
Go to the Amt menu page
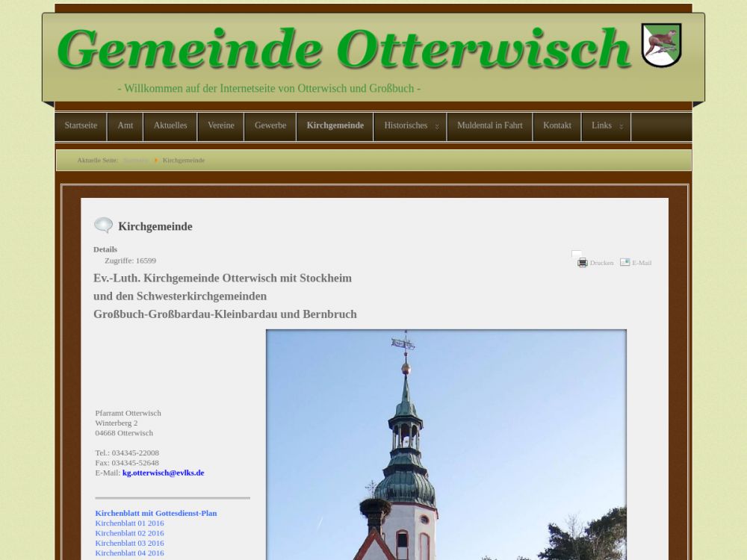coord(125,125)
